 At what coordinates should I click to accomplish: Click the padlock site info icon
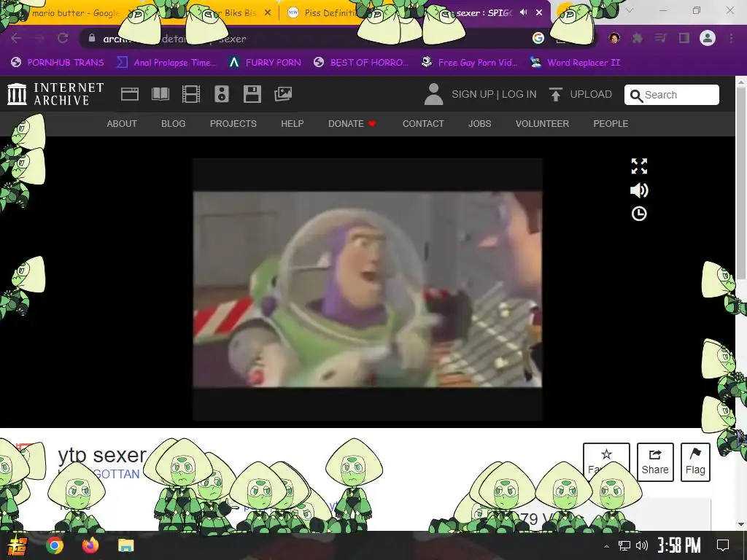click(x=92, y=39)
